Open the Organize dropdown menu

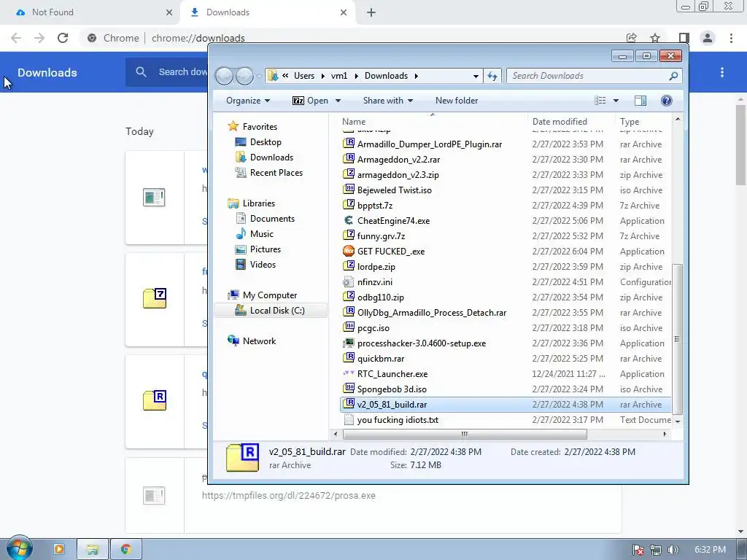point(248,101)
